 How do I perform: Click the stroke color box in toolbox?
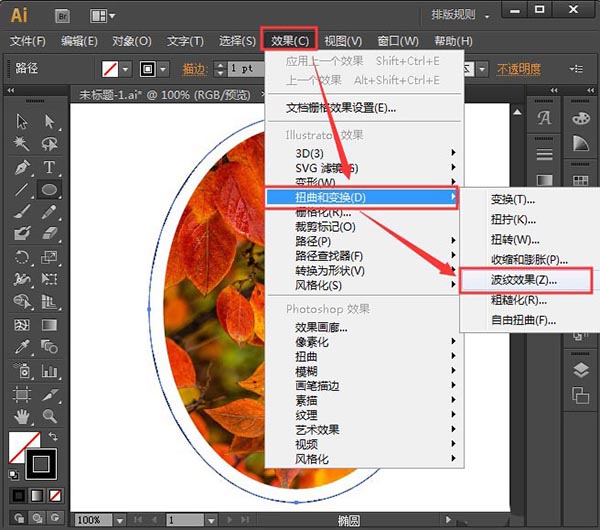click(41, 464)
